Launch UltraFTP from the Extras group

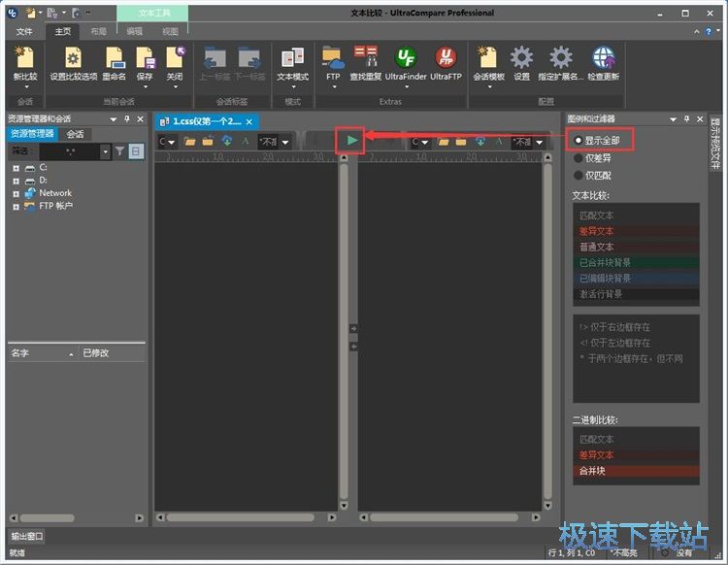(x=446, y=60)
